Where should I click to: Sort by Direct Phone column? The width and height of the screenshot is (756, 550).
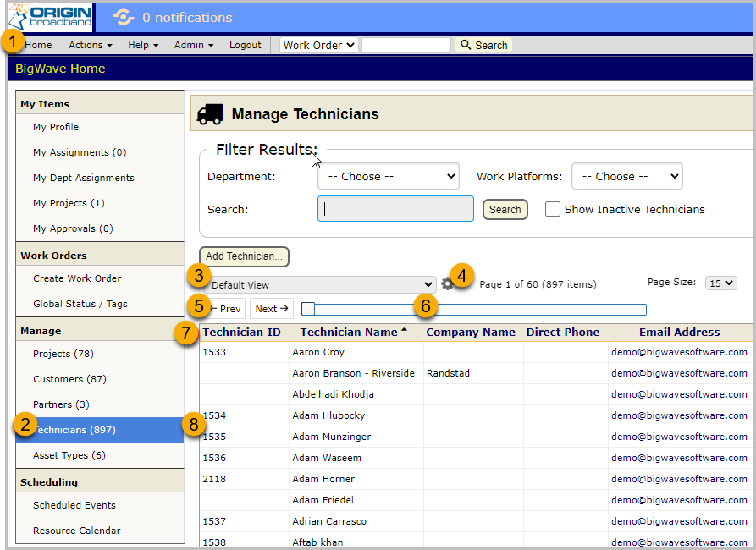563,333
